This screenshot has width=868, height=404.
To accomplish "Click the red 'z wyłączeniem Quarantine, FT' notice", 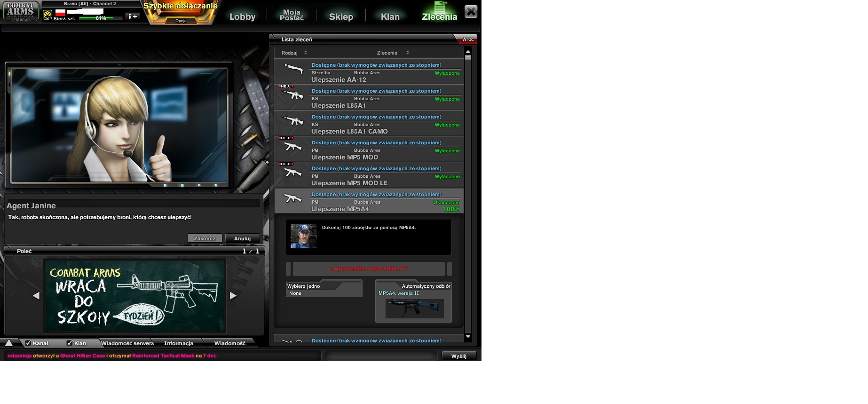I will point(369,269).
